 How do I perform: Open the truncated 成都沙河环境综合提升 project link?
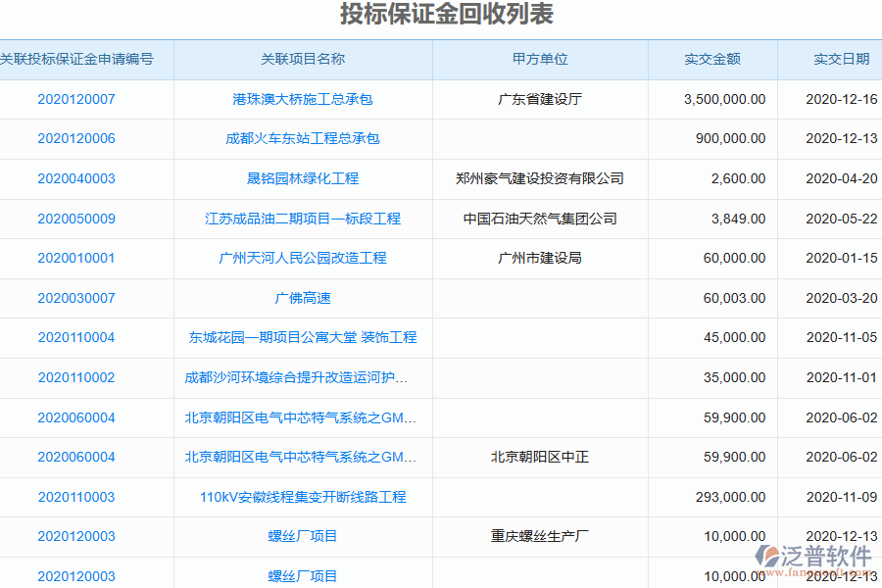click(299, 377)
